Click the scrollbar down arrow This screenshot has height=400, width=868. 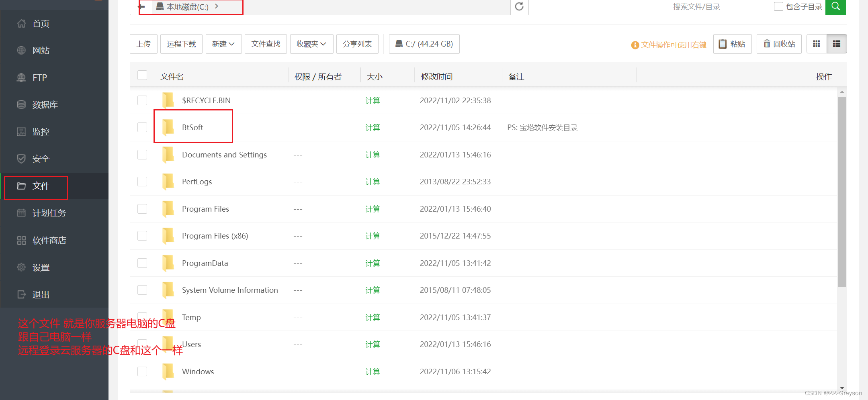point(842,388)
